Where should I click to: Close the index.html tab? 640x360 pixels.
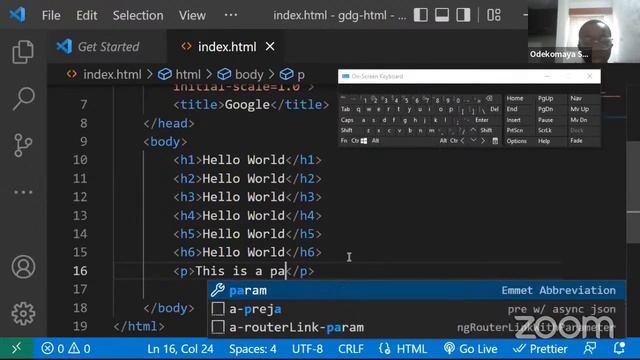270,47
